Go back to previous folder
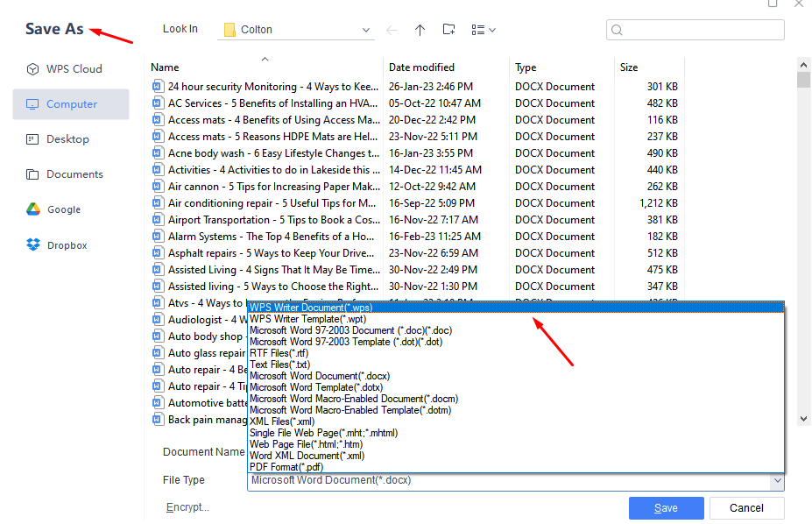The height and width of the screenshot is (524, 812). (x=392, y=30)
